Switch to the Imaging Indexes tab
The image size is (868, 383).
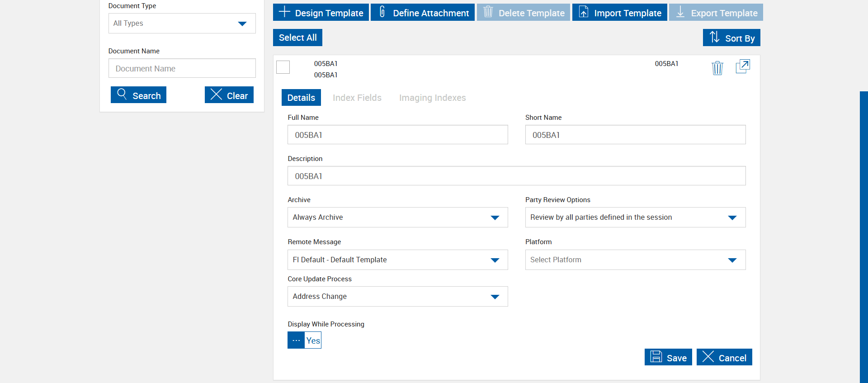[432, 98]
